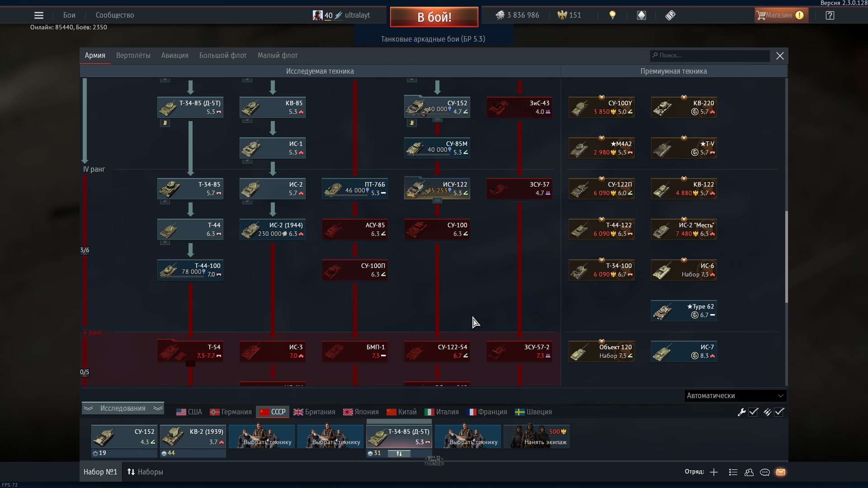Click the lightbulb hints icon
This screenshot has width=868, height=488.
[613, 15]
